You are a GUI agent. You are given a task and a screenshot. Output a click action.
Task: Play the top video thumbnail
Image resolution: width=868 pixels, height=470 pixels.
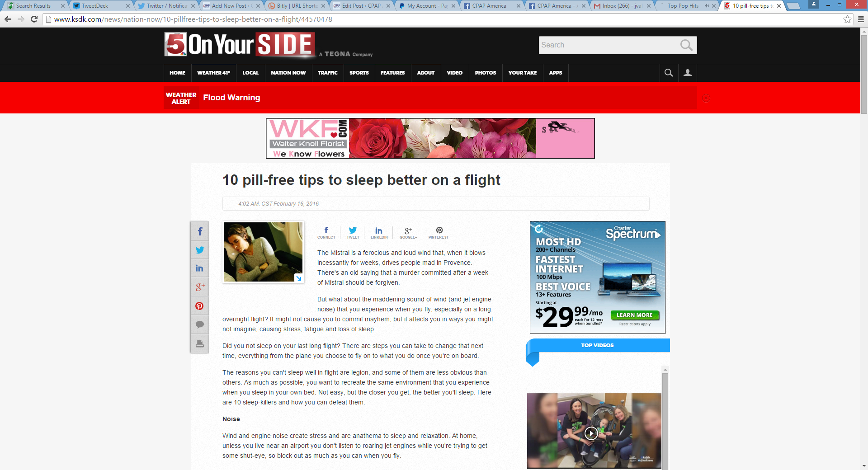pos(591,433)
